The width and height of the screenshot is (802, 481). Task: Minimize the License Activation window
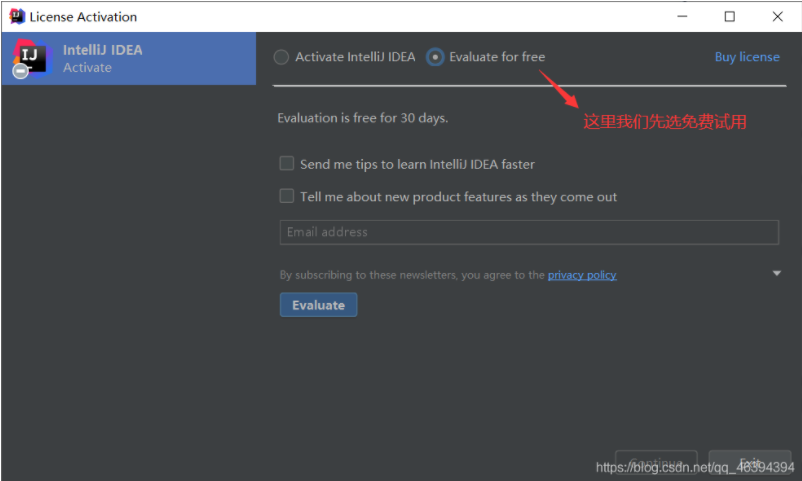coord(682,16)
